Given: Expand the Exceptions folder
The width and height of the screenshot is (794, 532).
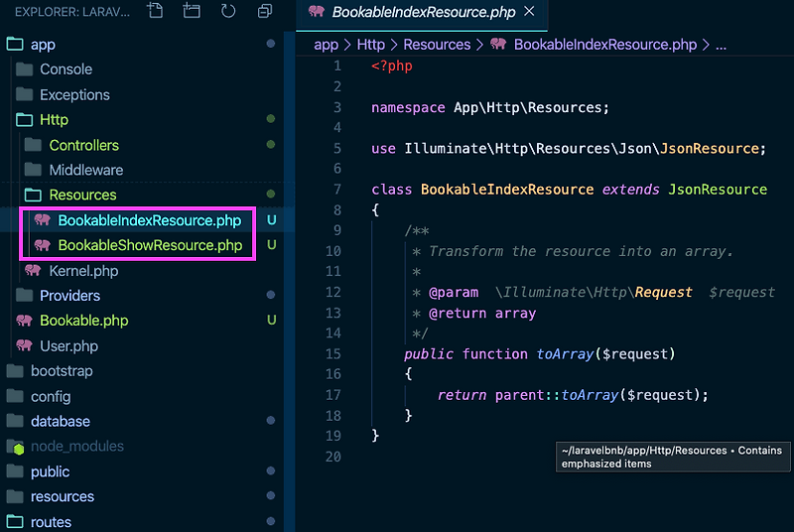Looking at the screenshot, I should [x=142, y=94].
